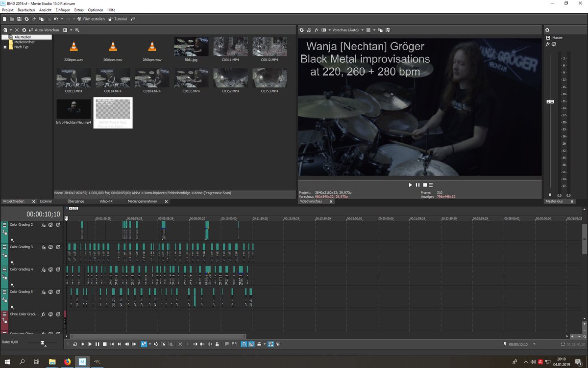This screenshot has width=588, height=368.
Task: Select the Intro Nechtan Neu.mp4 clip
Action: pos(73,111)
